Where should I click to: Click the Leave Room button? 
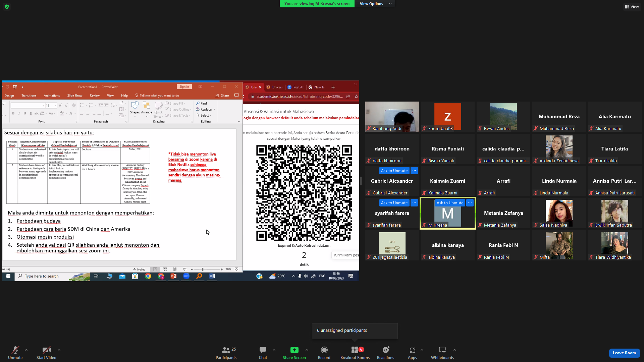pyautogui.click(x=624, y=353)
